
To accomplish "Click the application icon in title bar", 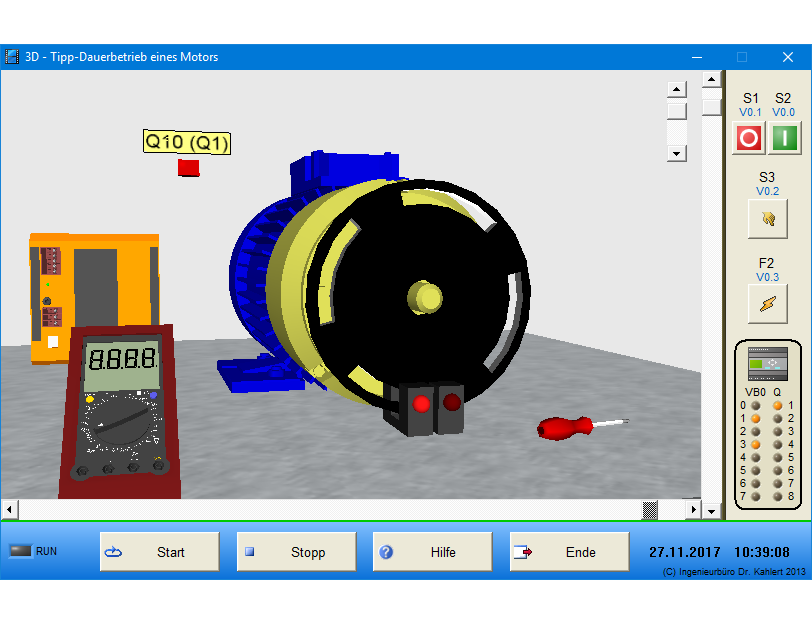I will point(12,56).
